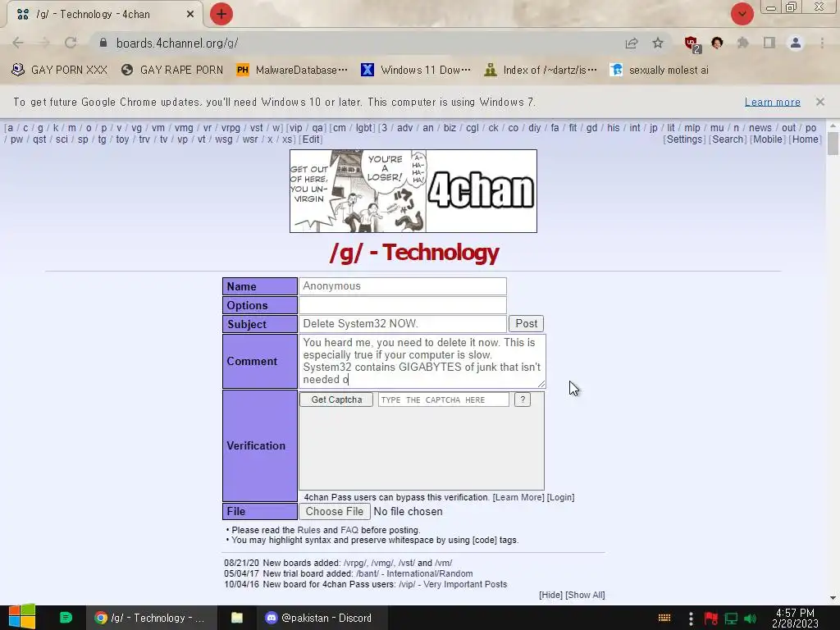Click the Options input field
Screen dimensions: 840x630
(x=402, y=305)
